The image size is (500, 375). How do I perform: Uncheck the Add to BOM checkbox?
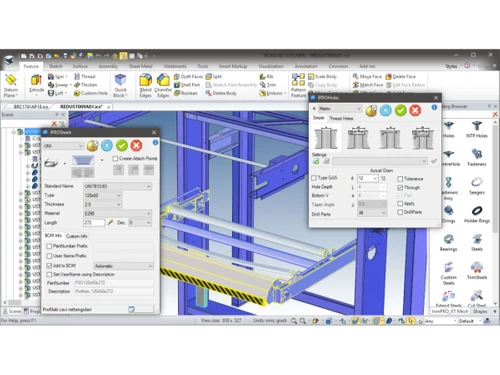tap(49, 266)
